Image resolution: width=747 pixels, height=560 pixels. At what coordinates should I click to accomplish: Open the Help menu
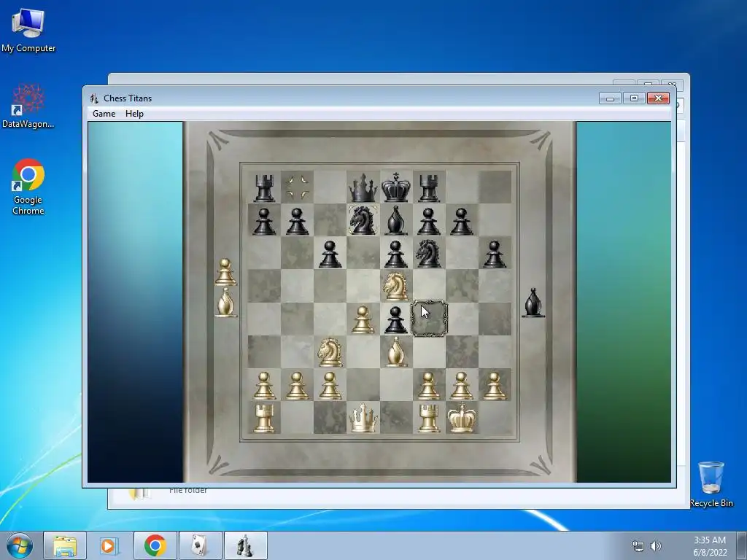[134, 113]
